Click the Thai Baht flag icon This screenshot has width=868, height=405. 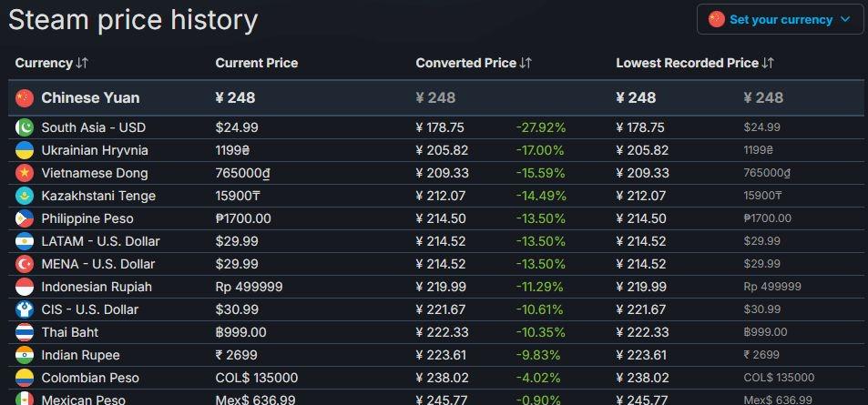click(25, 332)
